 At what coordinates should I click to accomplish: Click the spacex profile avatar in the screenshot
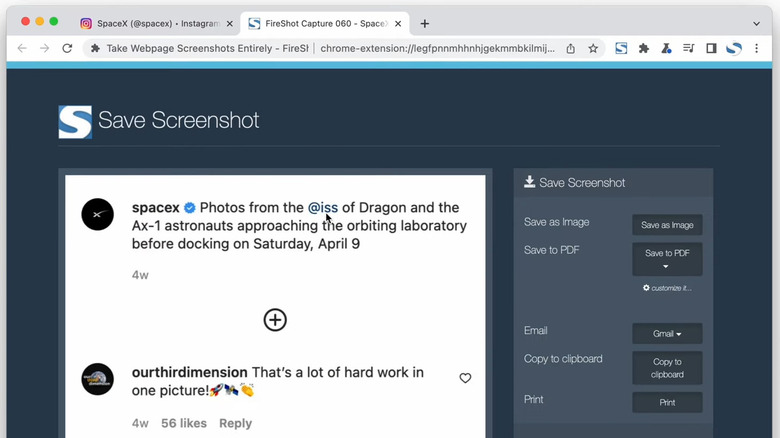(98, 214)
